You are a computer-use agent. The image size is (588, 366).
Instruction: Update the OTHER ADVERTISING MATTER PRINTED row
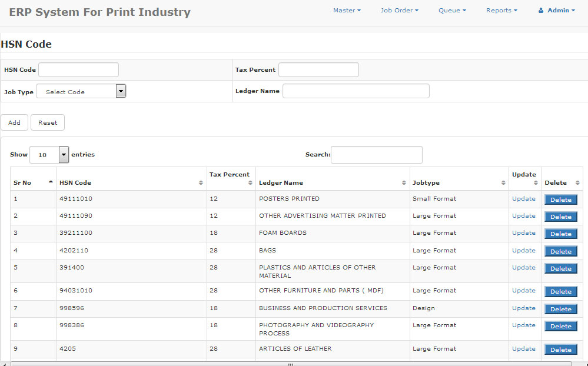tap(523, 216)
